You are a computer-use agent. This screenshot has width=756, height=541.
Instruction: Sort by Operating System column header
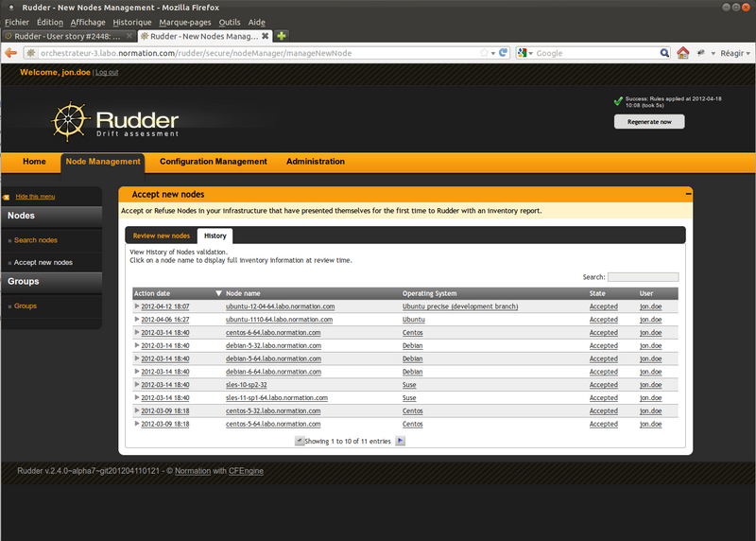(430, 293)
